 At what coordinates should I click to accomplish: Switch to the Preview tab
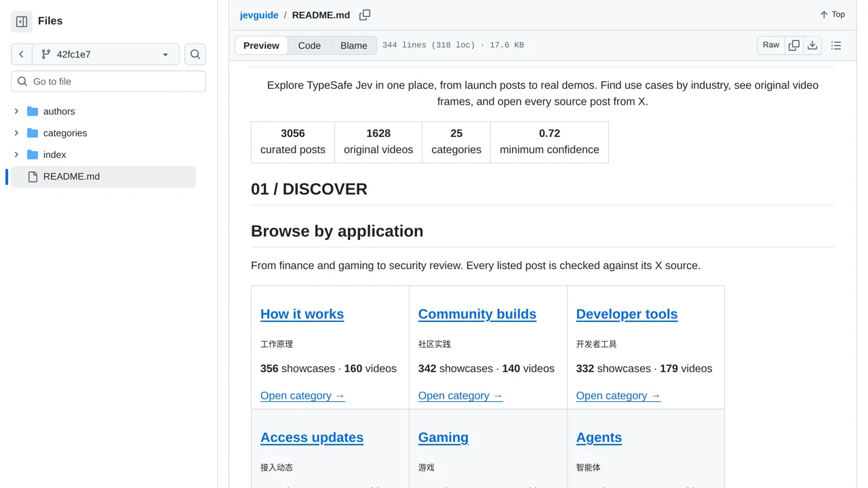click(261, 45)
